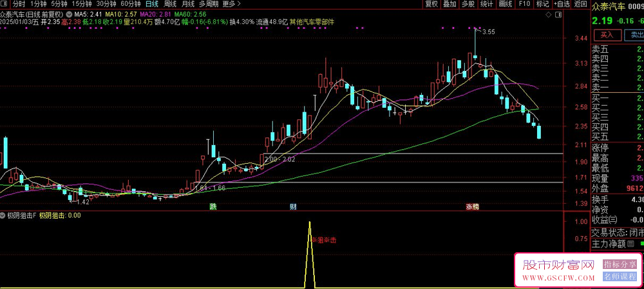Click the 3.55 high price label
This screenshot has width=644, height=289.
click(x=488, y=32)
